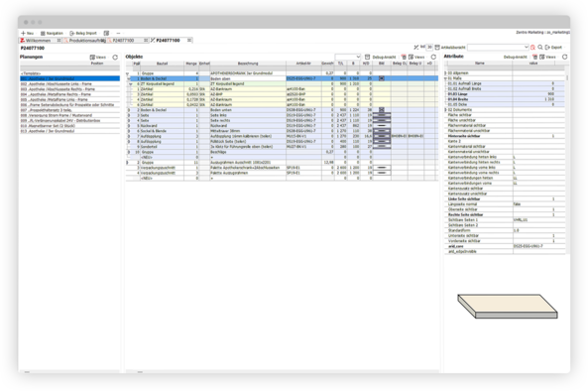
Task: Select the Standardform attribute row
Action: (x=505, y=231)
